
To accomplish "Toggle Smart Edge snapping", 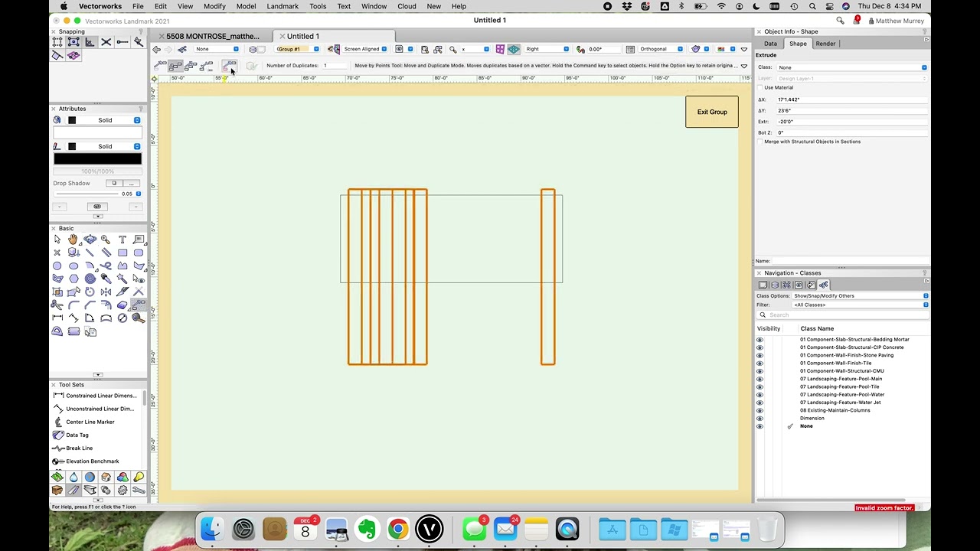I will [x=57, y=55].
